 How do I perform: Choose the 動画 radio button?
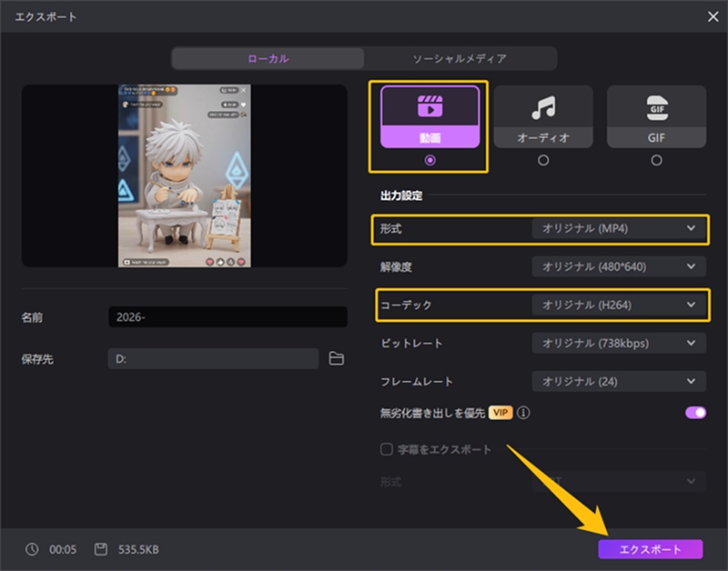(x=430, y=160)
